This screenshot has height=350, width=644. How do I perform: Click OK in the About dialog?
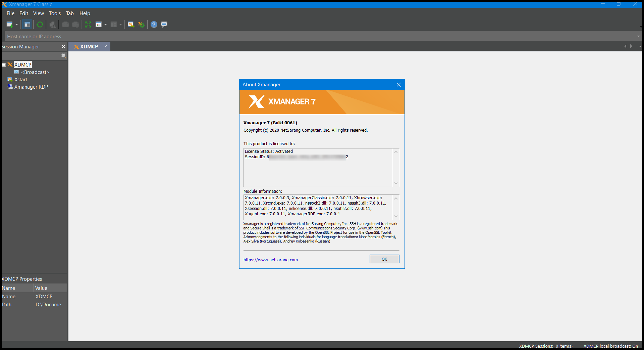click(384, 259)
